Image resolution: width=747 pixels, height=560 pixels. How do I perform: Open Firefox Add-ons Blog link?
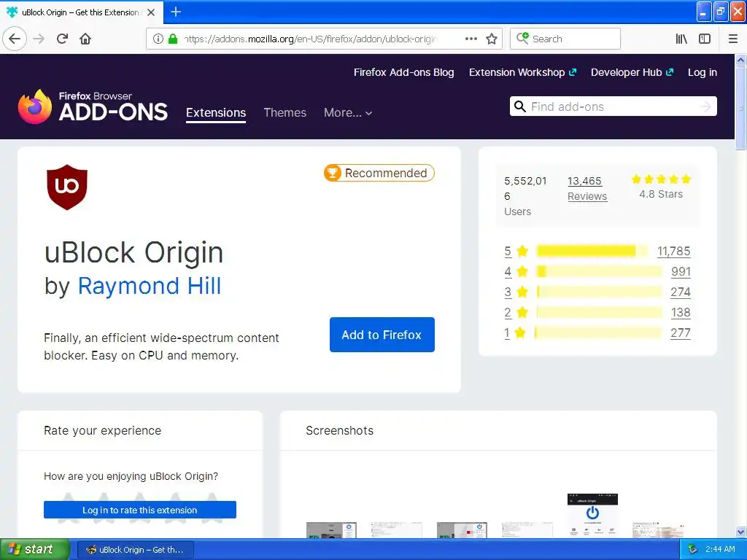pyautogui.click(x=403, y=72)
